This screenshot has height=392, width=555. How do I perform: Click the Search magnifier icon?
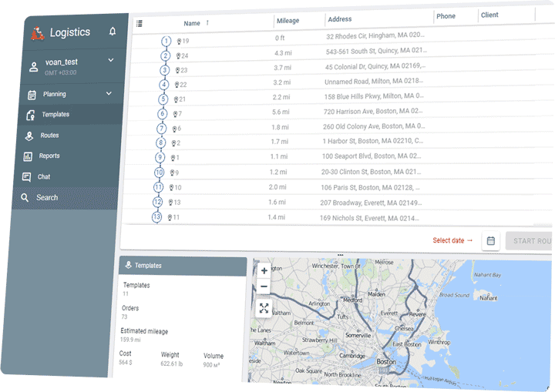click(x=25, y=198)
